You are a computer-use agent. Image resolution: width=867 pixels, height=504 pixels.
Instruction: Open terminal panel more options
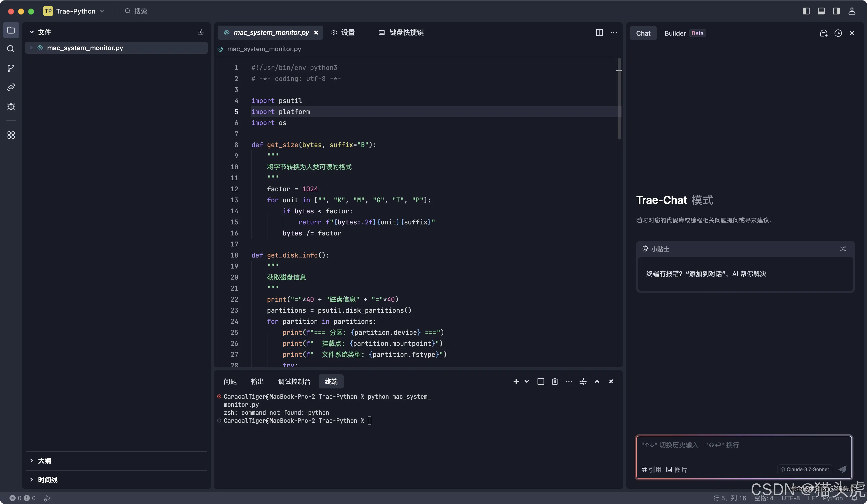[x=569, y=382]
